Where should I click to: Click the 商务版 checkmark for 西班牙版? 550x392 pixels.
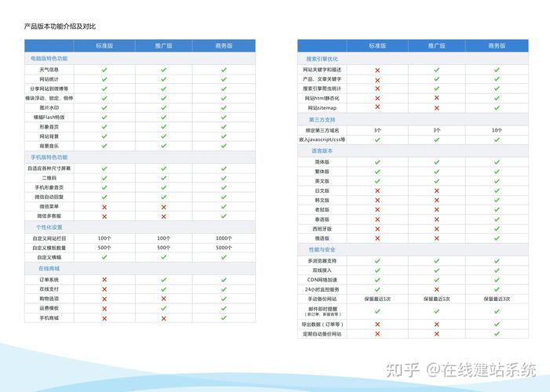coord(497,229)
